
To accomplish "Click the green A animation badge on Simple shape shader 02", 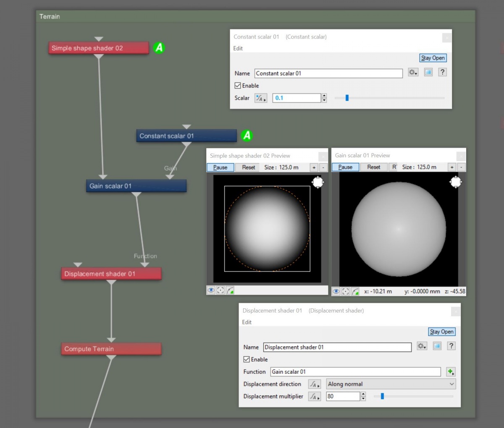I will tap(159, 48).
